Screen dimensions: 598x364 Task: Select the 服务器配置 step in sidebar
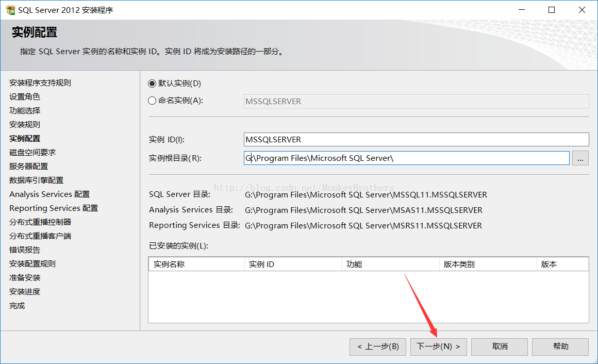click(x=28, y=167)
